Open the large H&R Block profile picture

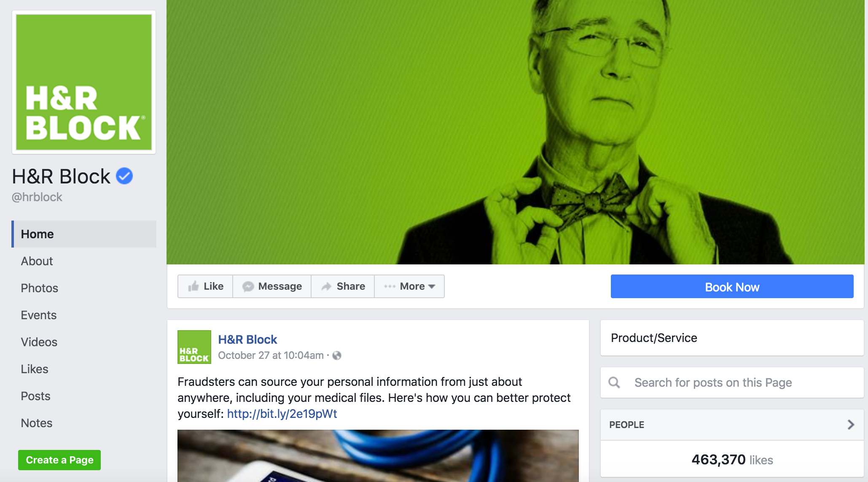click(84, 82)
